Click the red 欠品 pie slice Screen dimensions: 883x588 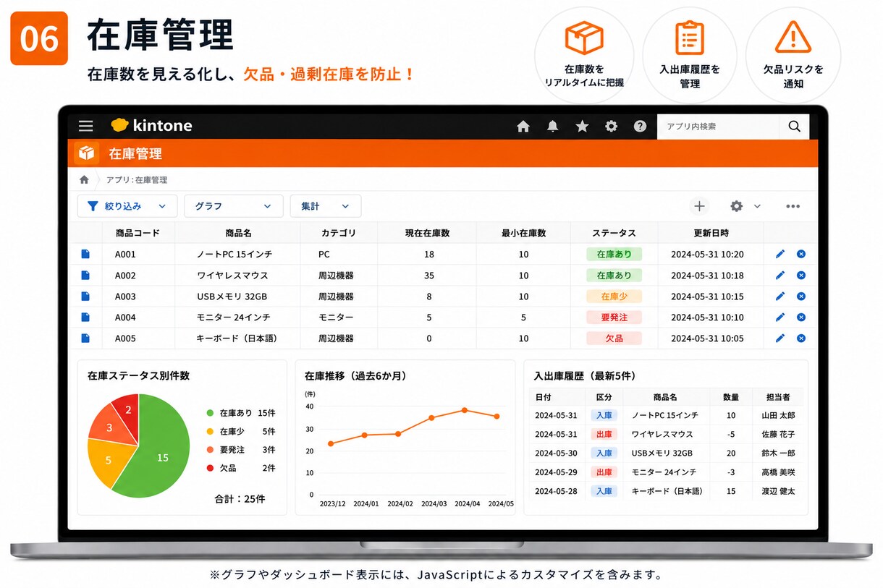point(127,412)
